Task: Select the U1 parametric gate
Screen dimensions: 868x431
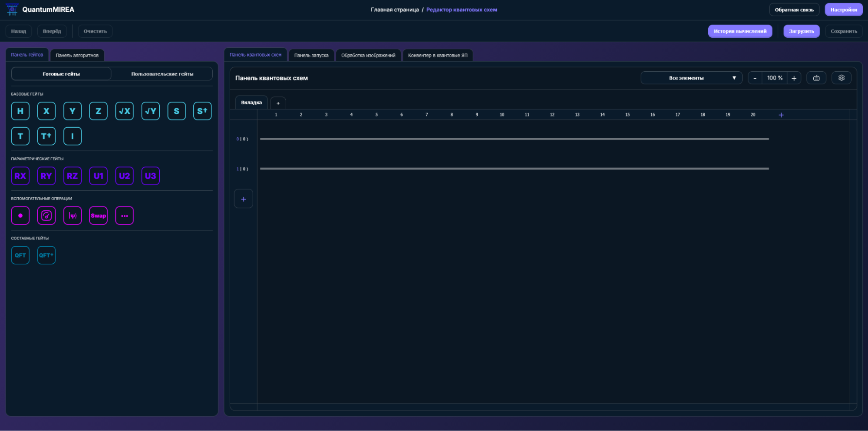Action: click(x=99, y=176)
